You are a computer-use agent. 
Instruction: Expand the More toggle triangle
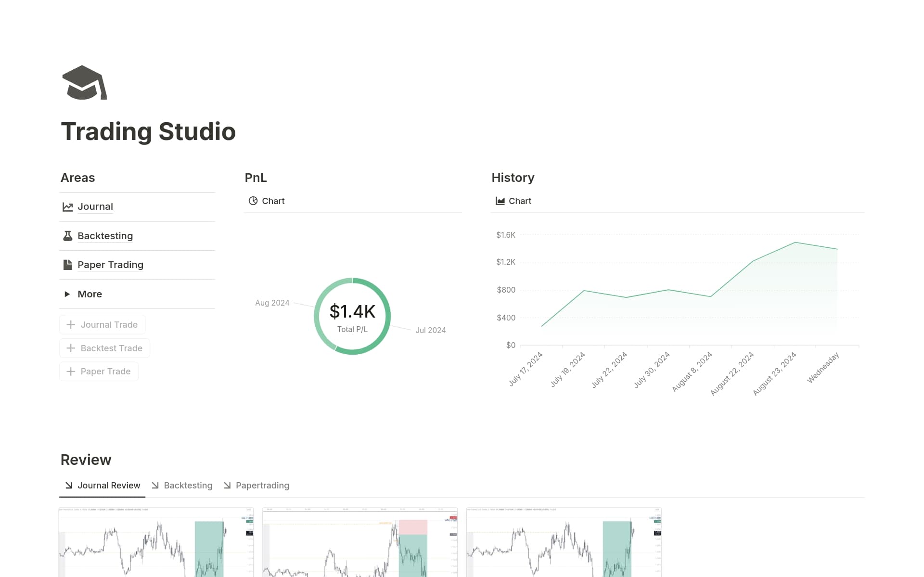67,294
